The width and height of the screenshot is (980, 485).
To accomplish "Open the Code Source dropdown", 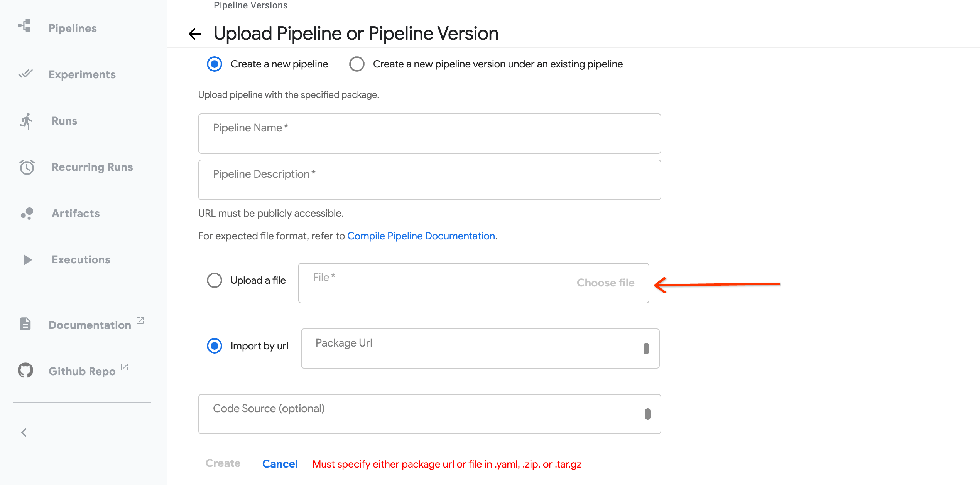I will point(648,414).
